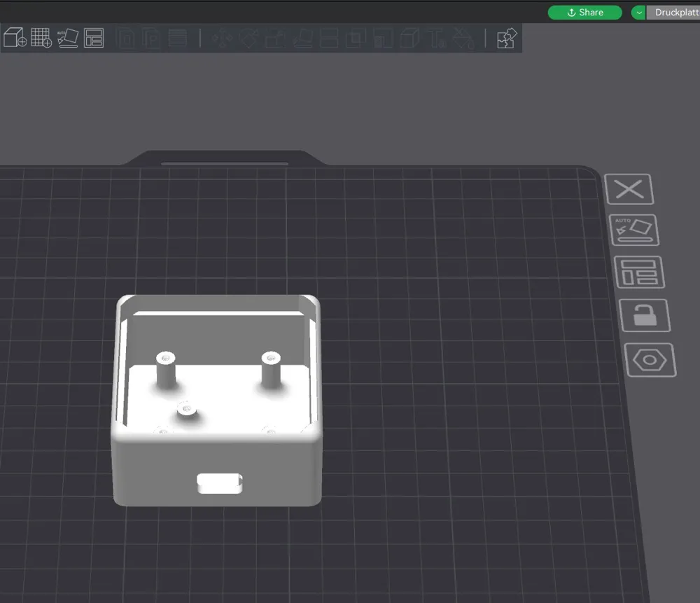Open the Seam Painting tool

[x=409, y=38]
